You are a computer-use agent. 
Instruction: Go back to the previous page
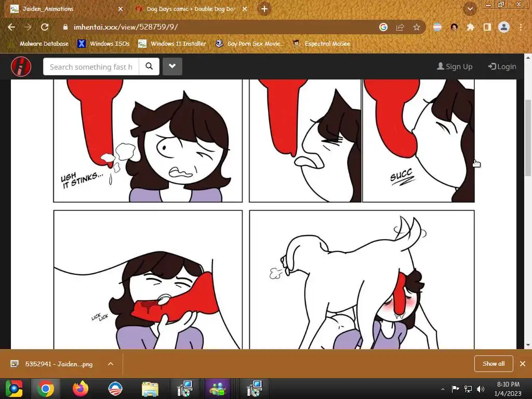pos(11,27)
